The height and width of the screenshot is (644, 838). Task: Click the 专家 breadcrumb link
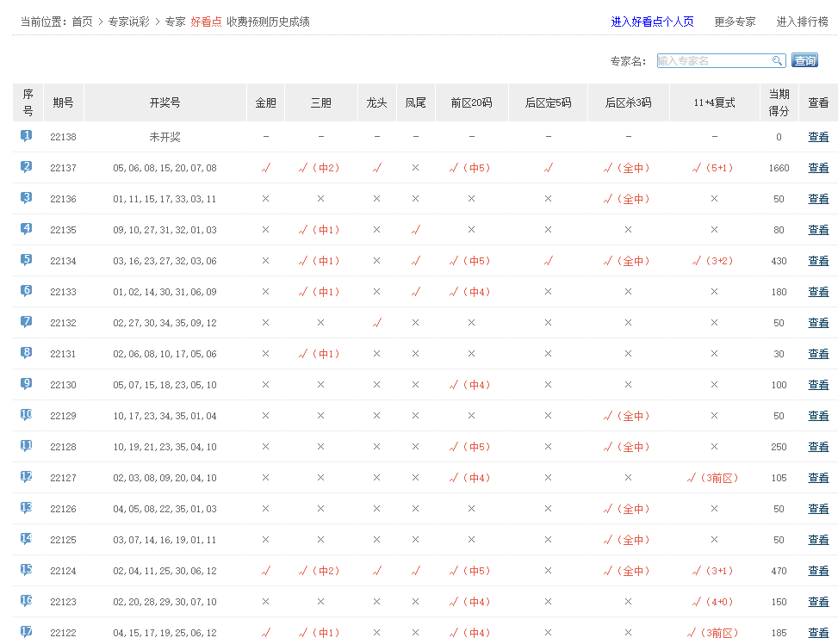(175, 22)
